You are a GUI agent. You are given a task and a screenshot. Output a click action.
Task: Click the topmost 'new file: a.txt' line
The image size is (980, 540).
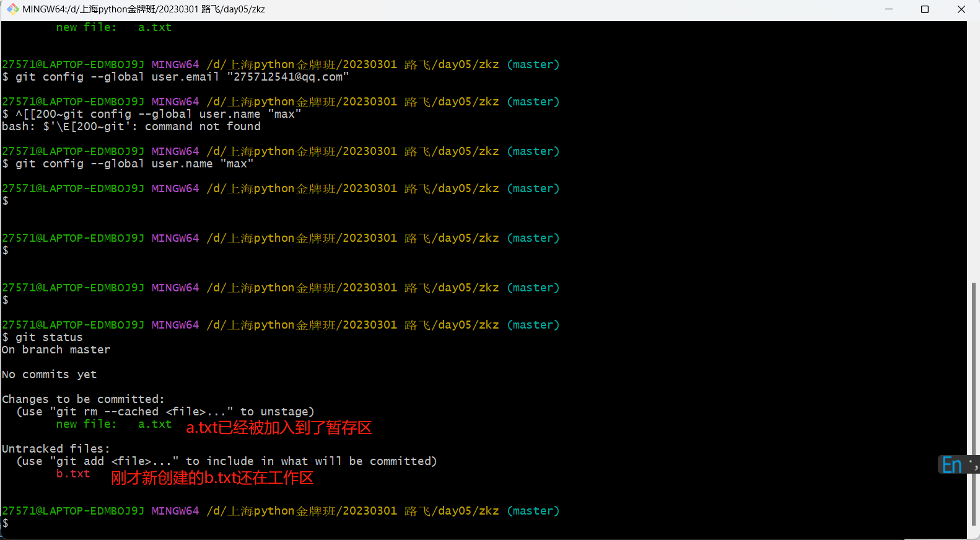[x=114, y=27]
